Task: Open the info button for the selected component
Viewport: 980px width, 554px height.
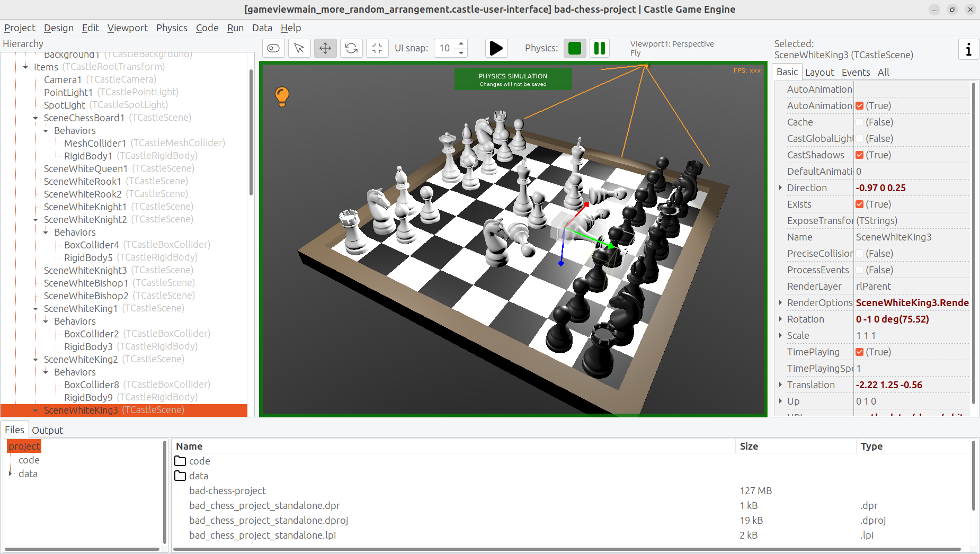Action: pos(968,49)
